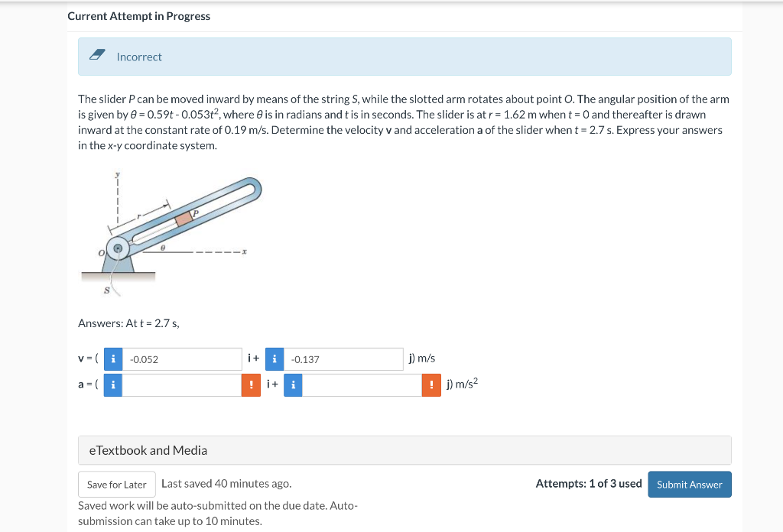Open the info icon beside the v i-component
783x532 pixels.
112,358
